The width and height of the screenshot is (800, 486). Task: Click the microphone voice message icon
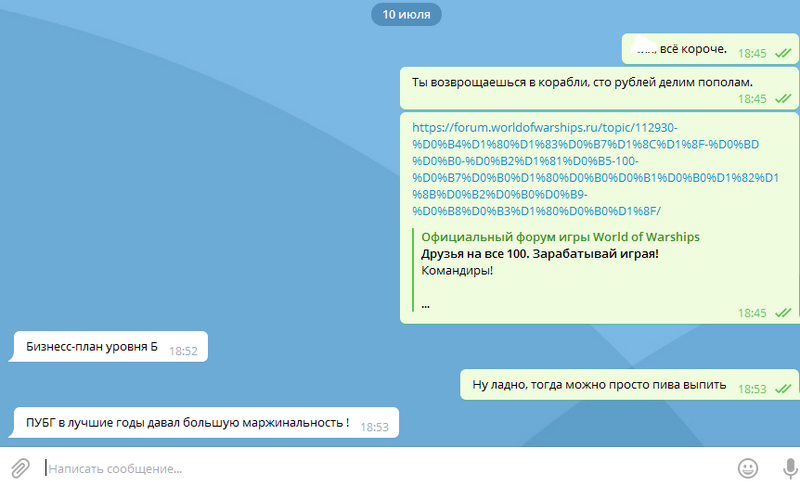(787, 467)
